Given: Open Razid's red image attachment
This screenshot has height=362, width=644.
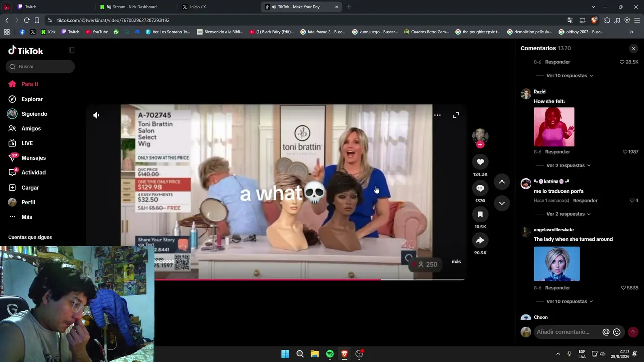Looking at the screenshot, I should pos(554,127).
